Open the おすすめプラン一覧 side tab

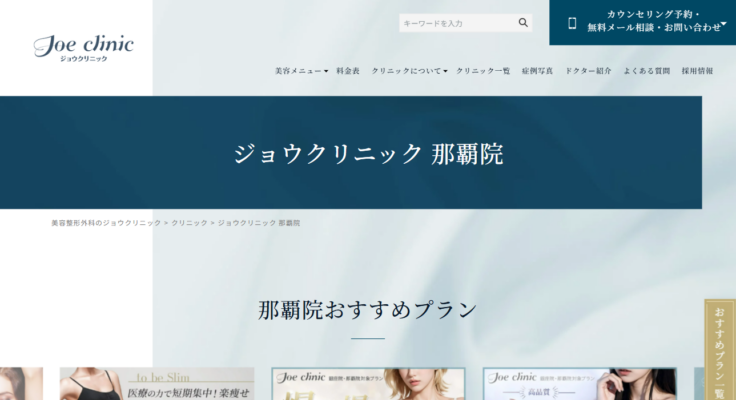point(719,350)
